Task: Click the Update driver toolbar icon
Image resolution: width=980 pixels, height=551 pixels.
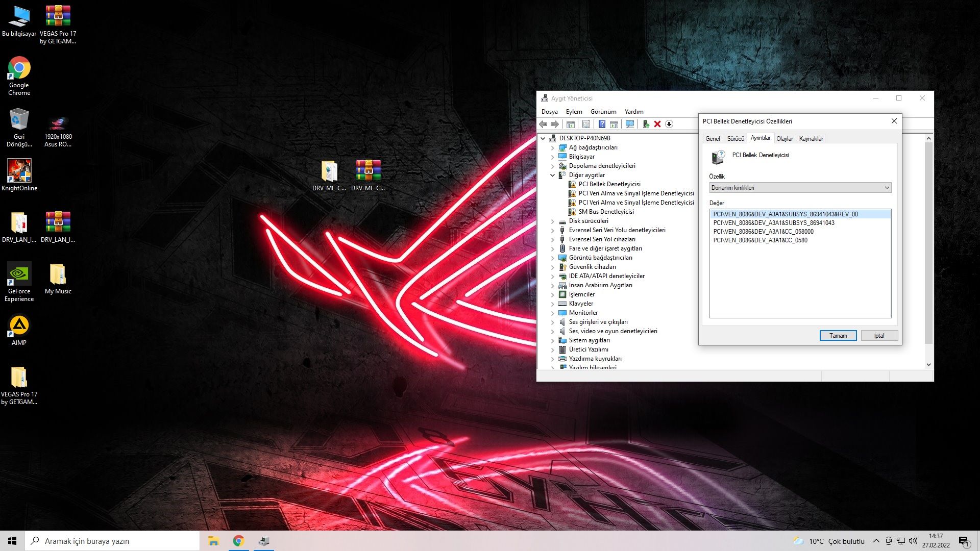Action: coord(646,124)
